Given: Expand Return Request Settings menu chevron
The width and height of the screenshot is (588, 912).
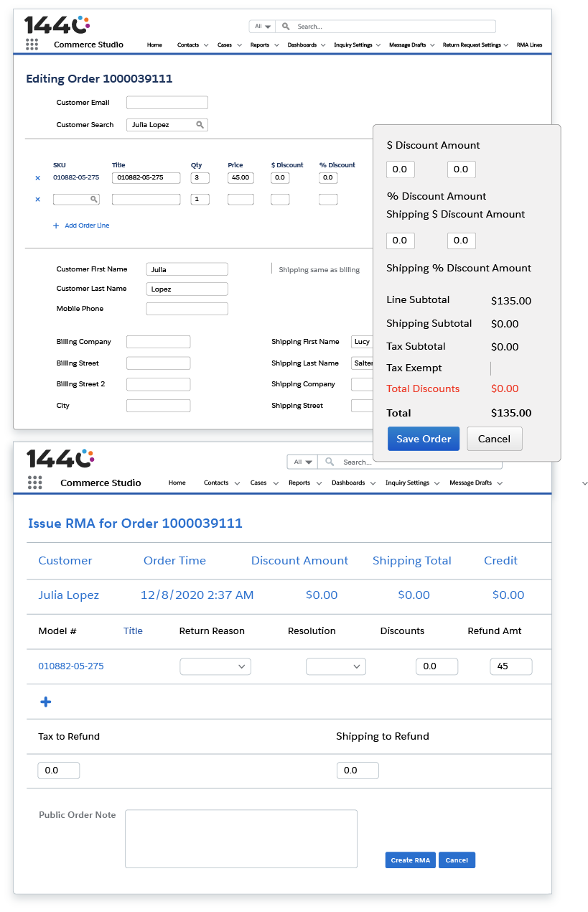Looking at the screenshot, I should click(506, 45).
